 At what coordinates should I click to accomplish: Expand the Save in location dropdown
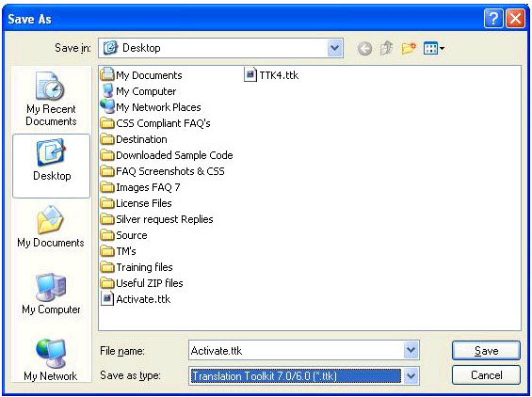334,48
